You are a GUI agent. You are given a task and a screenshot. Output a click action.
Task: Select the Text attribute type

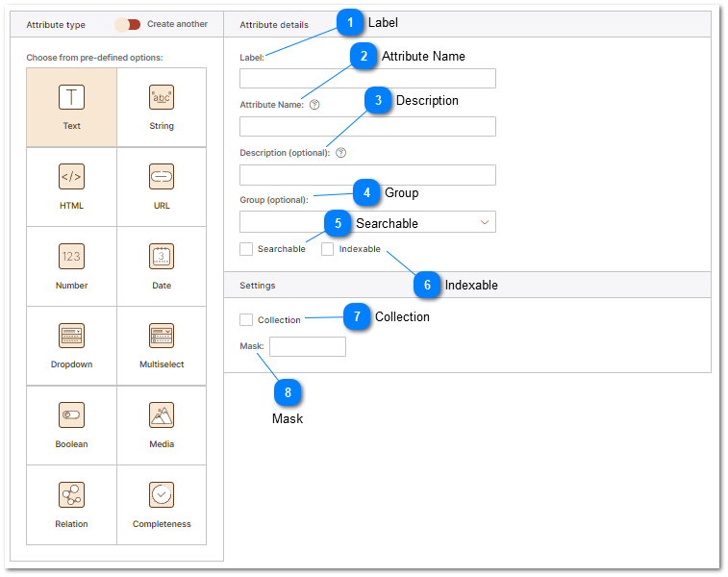click(x=72, y=107)
